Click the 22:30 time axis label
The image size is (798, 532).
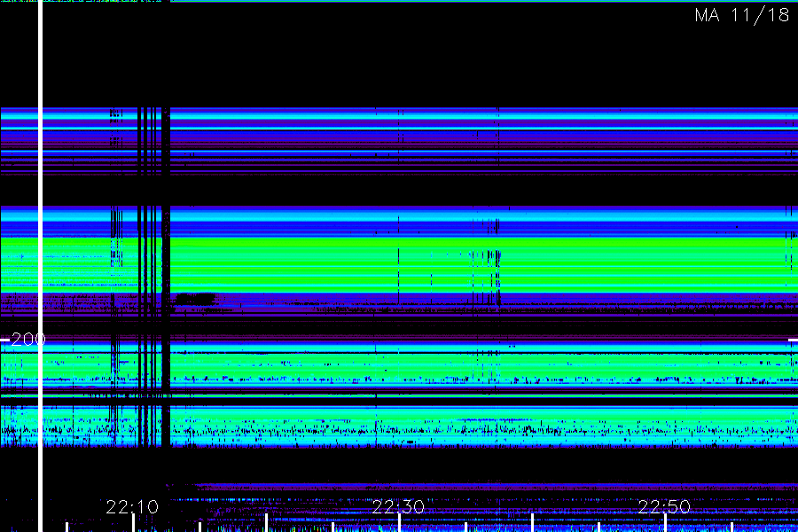398,506
